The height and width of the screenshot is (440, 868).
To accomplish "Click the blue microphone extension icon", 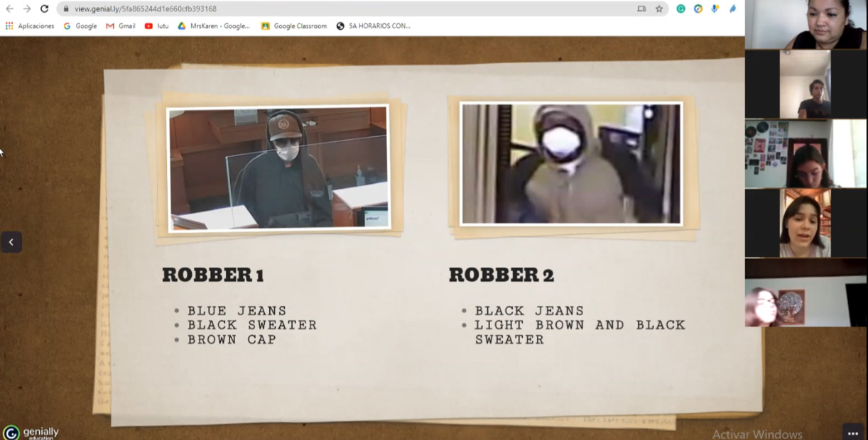I will click(x=715, y=9).
